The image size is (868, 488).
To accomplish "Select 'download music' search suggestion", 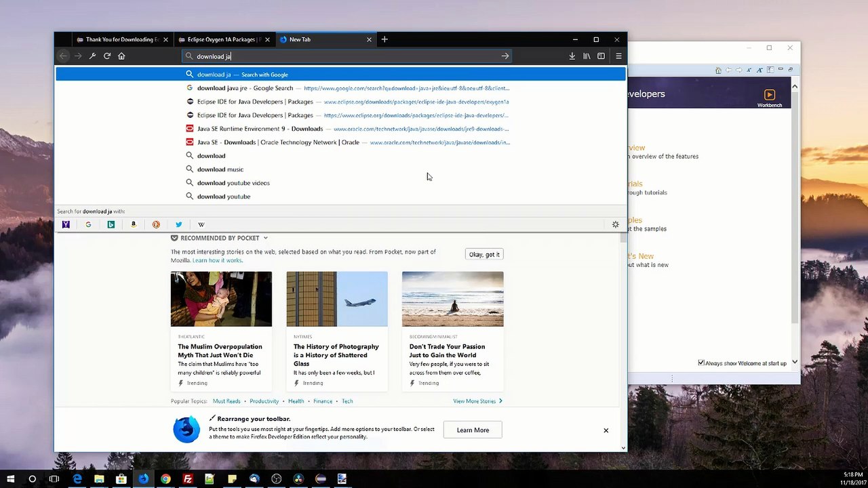I will (x=340, y=169).
